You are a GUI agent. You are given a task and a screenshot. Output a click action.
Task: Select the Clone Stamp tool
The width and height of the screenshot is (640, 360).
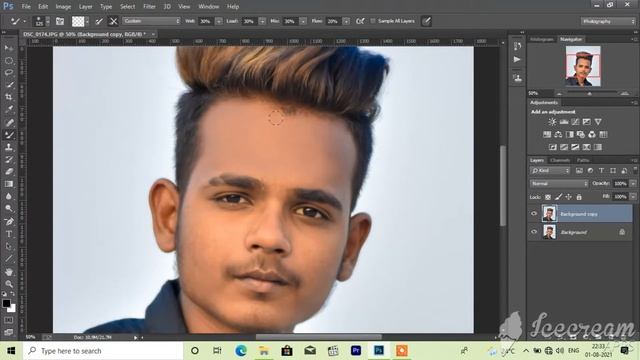[9, 147]
